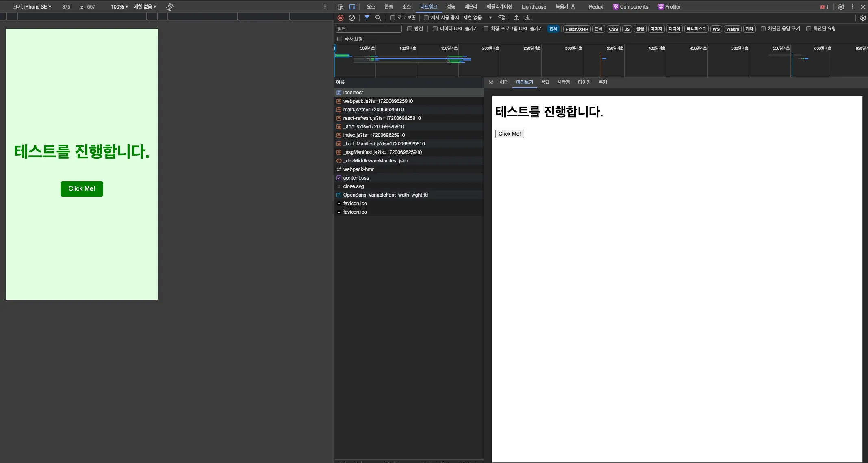Image resolution: width=868 pixels, height=463 pixels.
Task: Click the 필터 input field
Action: pyautogui.click(x=368, y=28)
